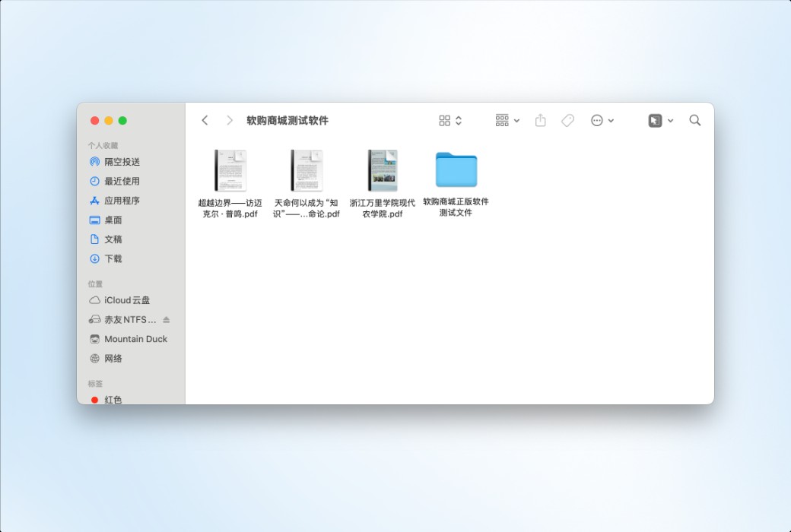Screen dimensions: 791x532
Task: Switch view using the icon grid button
Action: (x=444, y=120)
